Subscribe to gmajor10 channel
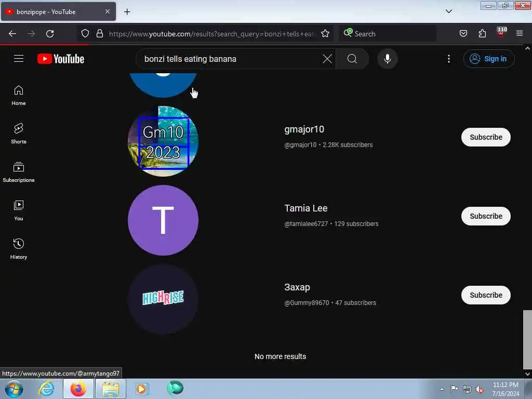 tap(486, 137)
